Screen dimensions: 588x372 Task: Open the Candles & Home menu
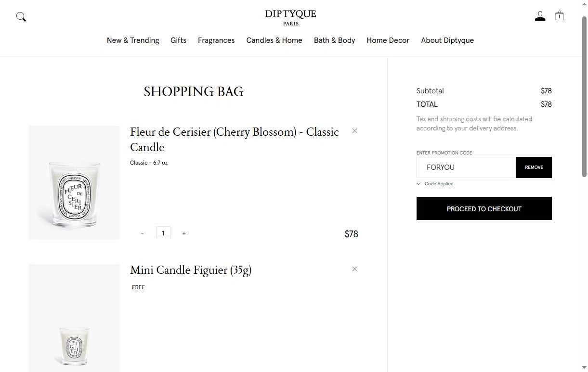[274, 40]
